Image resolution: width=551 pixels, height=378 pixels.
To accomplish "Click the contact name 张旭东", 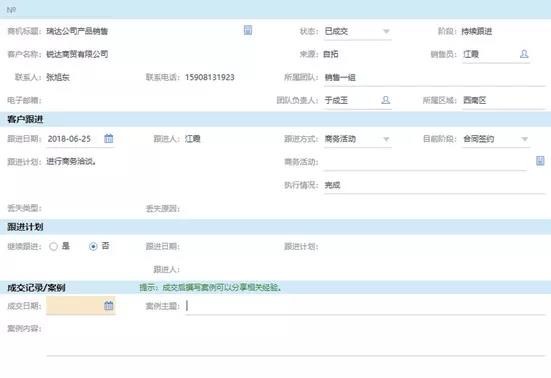I will click(x=58, y=77).
